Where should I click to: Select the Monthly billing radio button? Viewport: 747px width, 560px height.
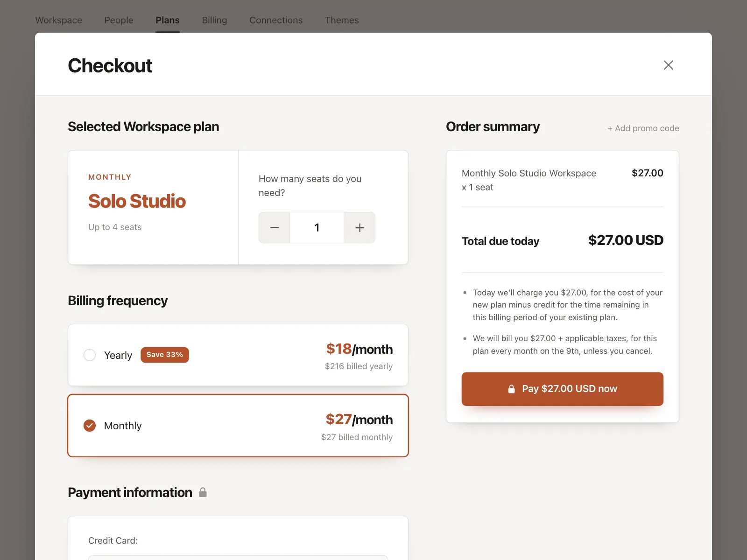pyautogui.click(x=90, y=426)
